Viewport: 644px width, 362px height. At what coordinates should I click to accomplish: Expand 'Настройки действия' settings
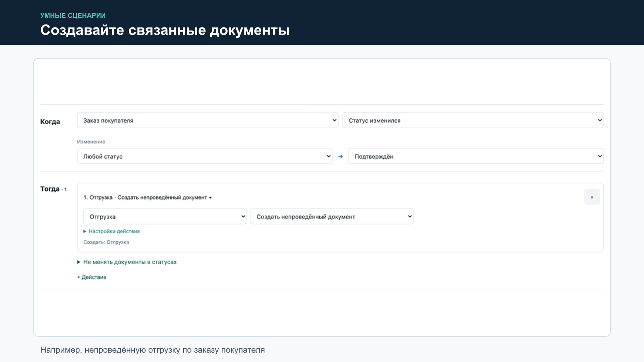point(111,231)
